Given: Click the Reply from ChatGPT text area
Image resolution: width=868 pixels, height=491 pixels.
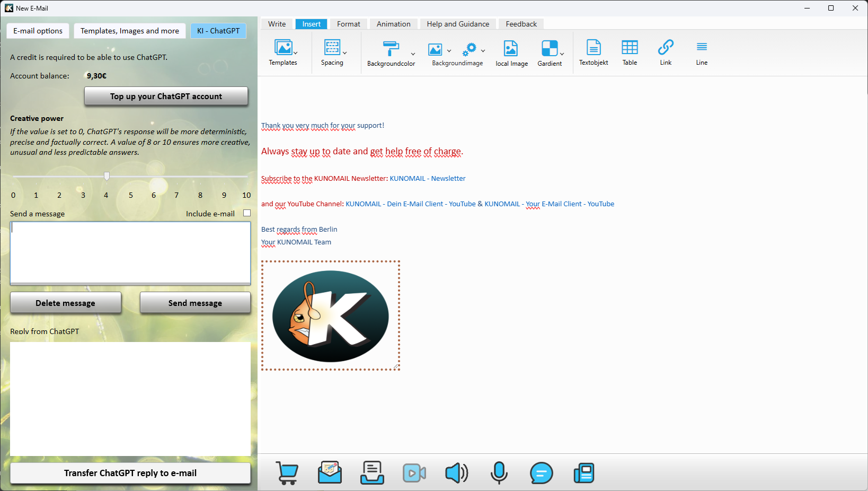Looking at the screenshot, I should pos(130,399).
